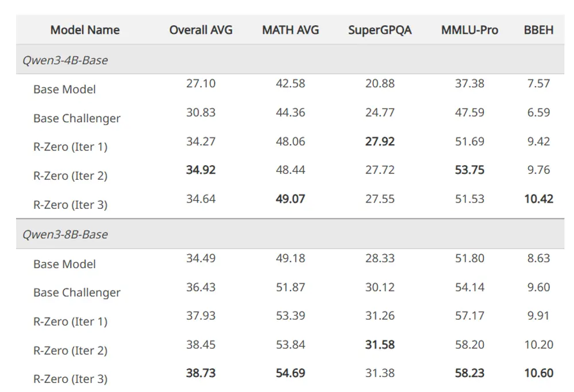Click the bold 34.92 Overall AVG value
The image size is (574, 392).
coord(201,170)
